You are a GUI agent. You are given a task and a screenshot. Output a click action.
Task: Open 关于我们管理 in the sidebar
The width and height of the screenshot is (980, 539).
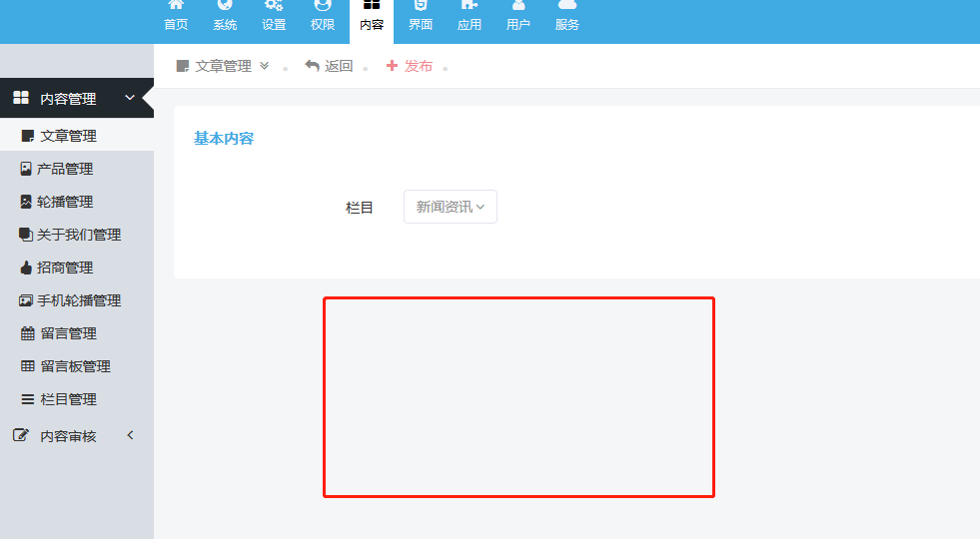[x=77, y=235]
